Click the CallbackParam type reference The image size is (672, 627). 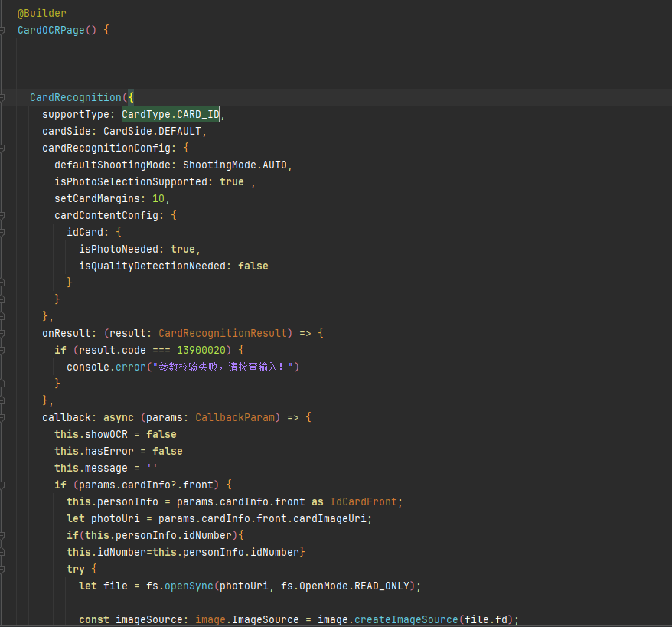click(x=237, y=418)
